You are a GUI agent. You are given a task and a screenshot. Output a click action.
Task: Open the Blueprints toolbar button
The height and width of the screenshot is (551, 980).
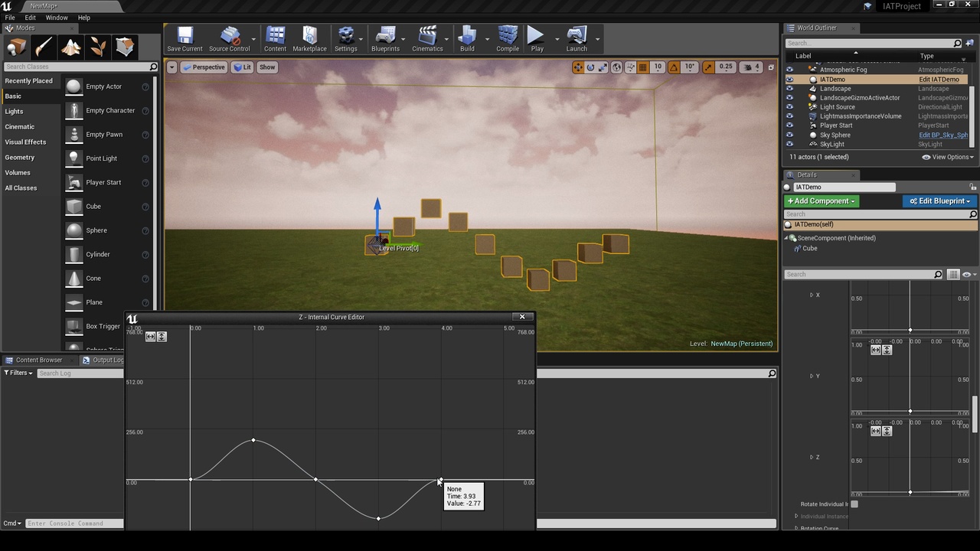385,39
